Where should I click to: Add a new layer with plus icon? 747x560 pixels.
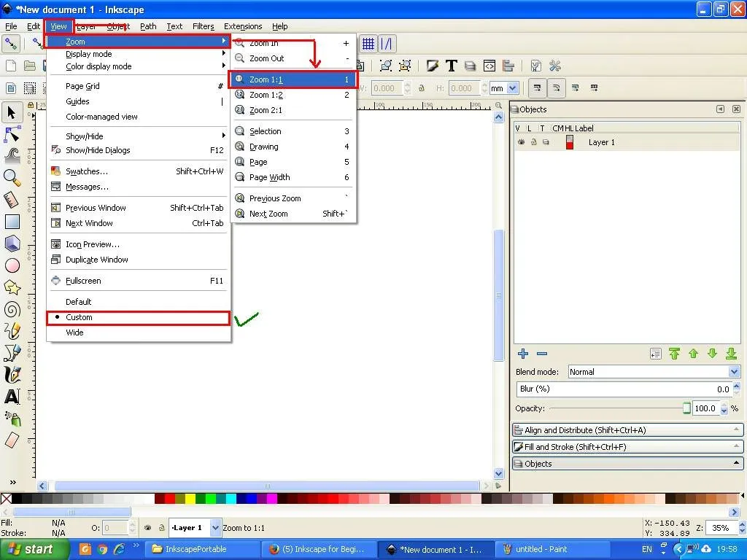(x=523, y=354)
